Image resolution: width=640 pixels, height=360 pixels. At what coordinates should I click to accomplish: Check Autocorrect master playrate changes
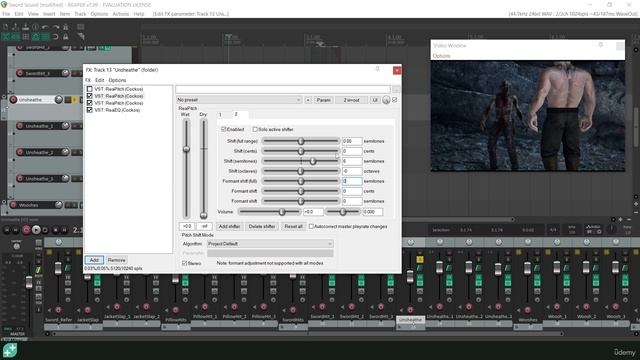pos(311,226)
